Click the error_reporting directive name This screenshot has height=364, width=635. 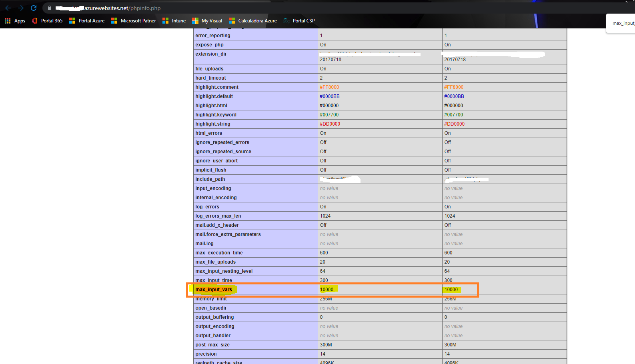click(212, 36)
